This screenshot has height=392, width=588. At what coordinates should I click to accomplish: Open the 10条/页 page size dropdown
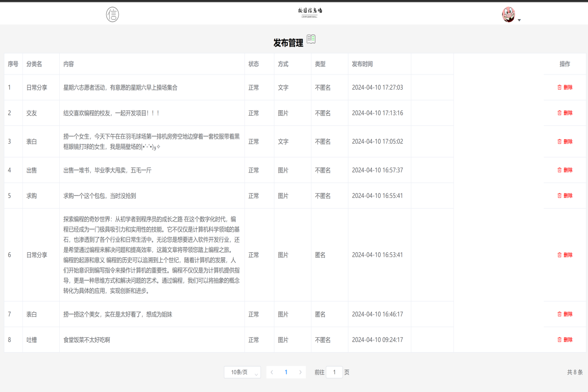242,372
